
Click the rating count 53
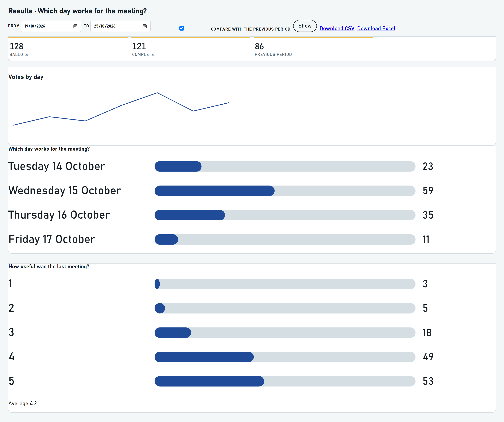tap(428, 381)
